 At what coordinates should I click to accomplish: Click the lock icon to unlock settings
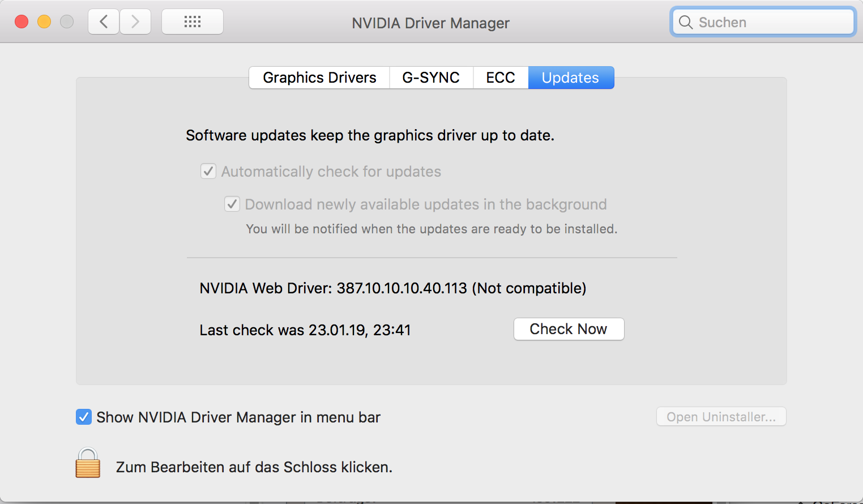88,463
